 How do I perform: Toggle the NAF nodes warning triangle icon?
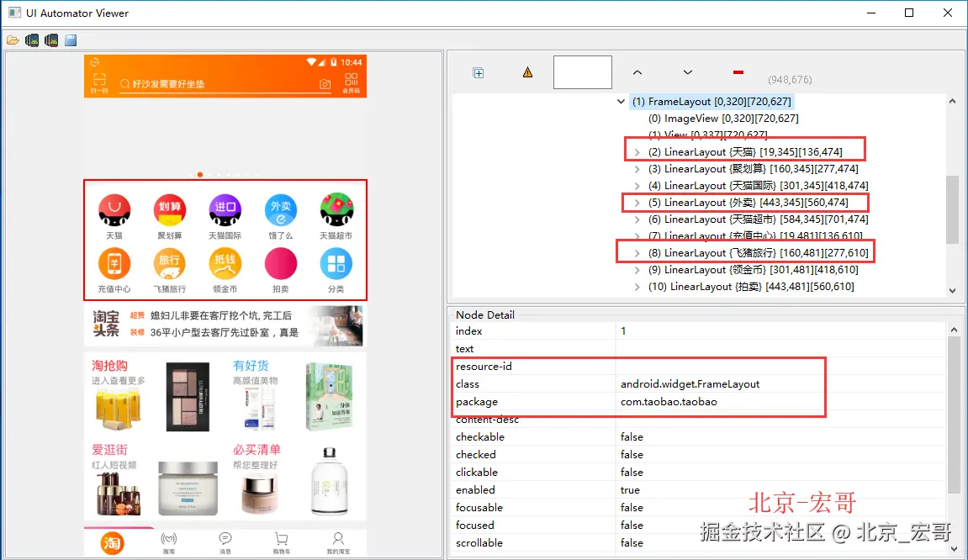528,72
